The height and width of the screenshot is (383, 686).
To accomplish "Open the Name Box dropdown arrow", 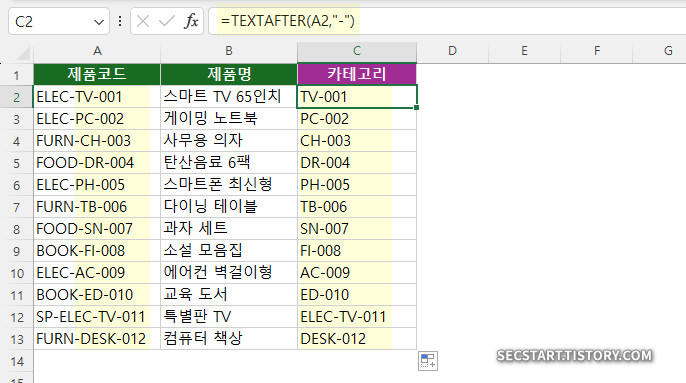I will pos(99,21).
